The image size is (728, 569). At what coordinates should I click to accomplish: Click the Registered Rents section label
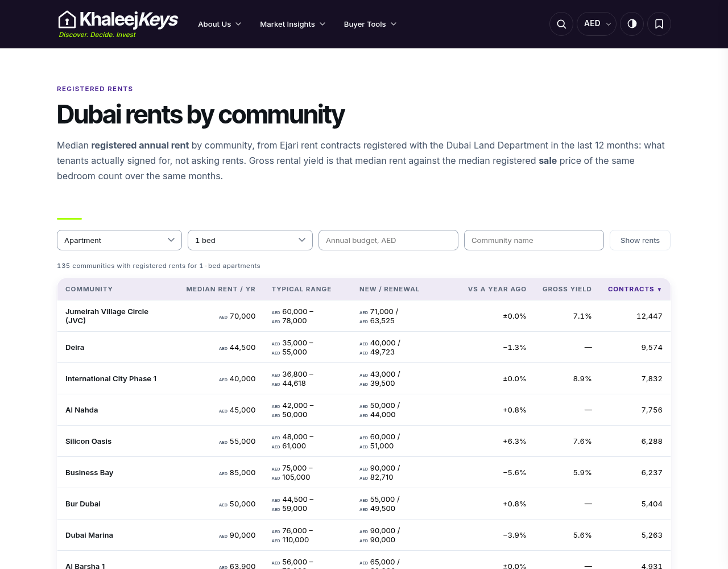(95, 89)
